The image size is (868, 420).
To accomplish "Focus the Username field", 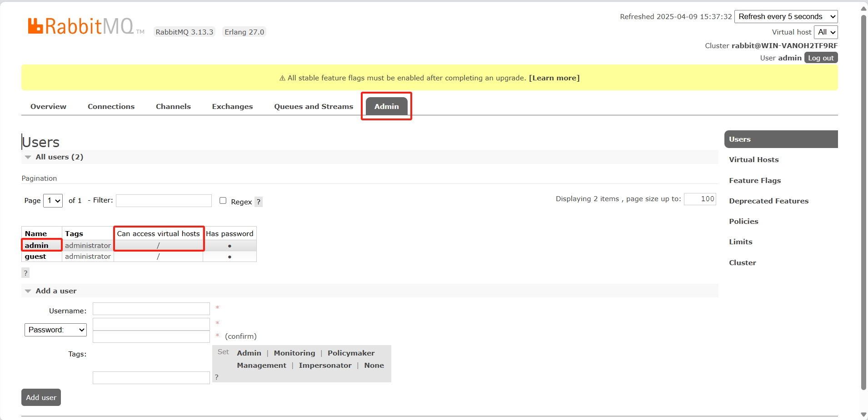I will [x=151, y=309].
